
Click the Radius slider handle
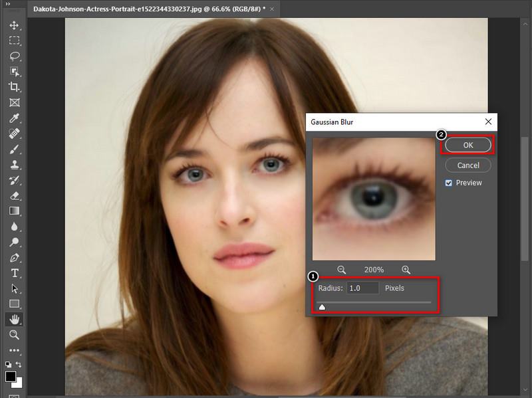(322, 307)
